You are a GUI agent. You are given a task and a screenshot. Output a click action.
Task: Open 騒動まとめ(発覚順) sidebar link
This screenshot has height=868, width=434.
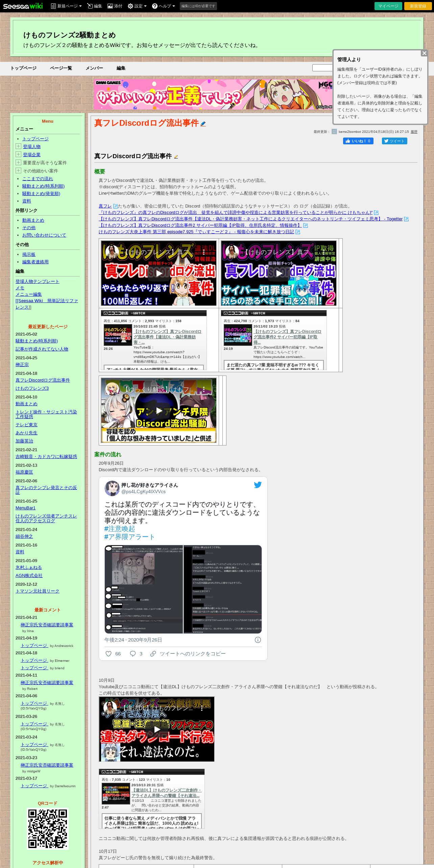click(x=41, y=194)
